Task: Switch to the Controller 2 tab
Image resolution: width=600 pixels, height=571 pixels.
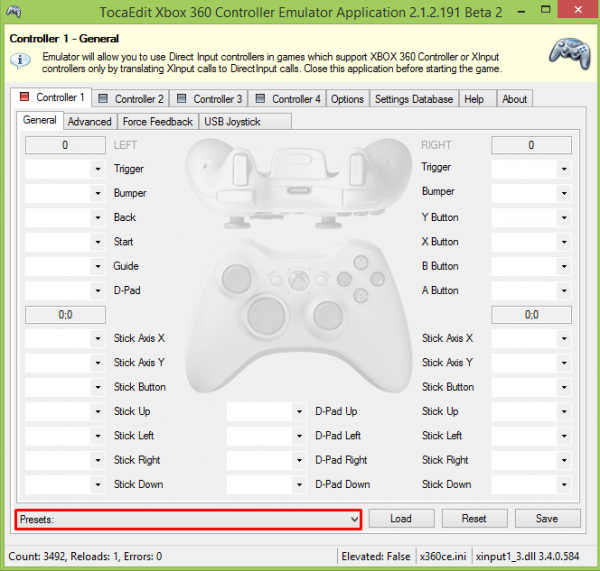Action: [130, 98]
